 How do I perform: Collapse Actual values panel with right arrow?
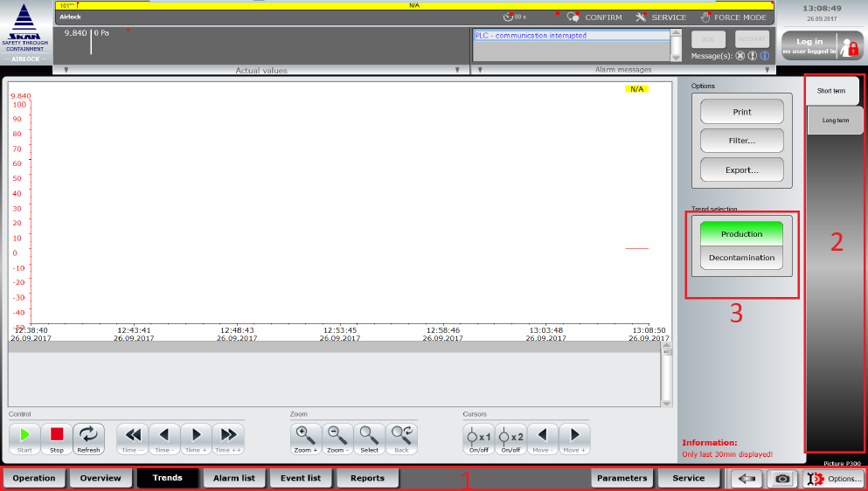tap(457, 70)
